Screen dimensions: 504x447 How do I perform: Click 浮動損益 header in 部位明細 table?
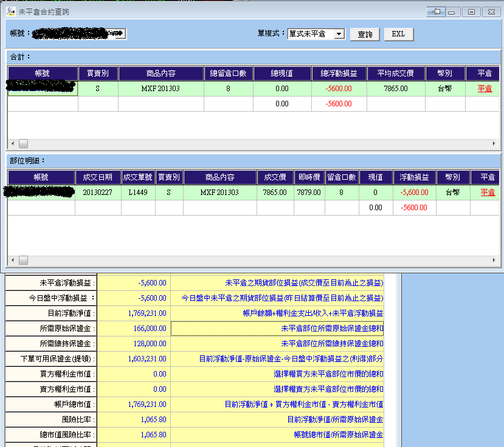414,177
